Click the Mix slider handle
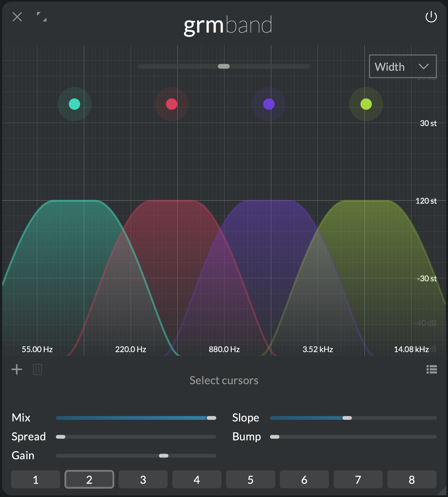This screenshot has width=448, height=497. (x=212, y=418)
